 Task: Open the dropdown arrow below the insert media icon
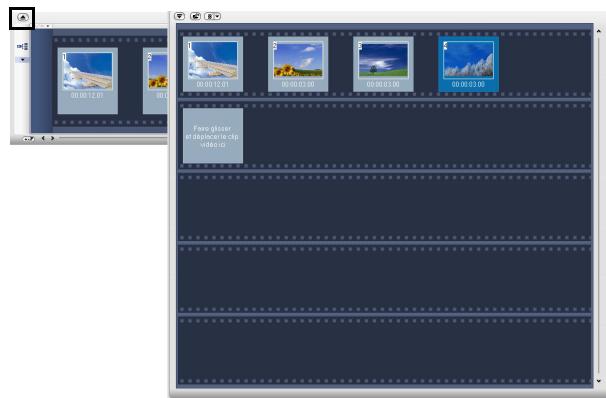pos(22,60)
